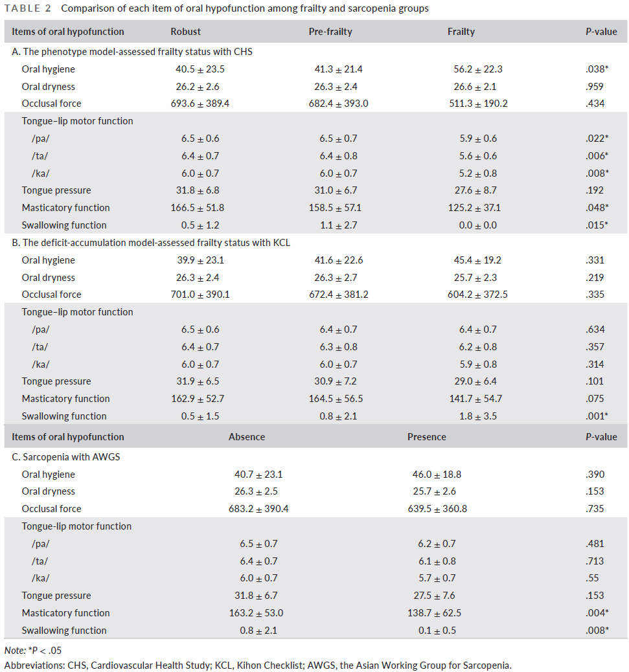The image size is (629, 672).
Task: Click section A phenotype model CHS heading
Action: [132, 52]
